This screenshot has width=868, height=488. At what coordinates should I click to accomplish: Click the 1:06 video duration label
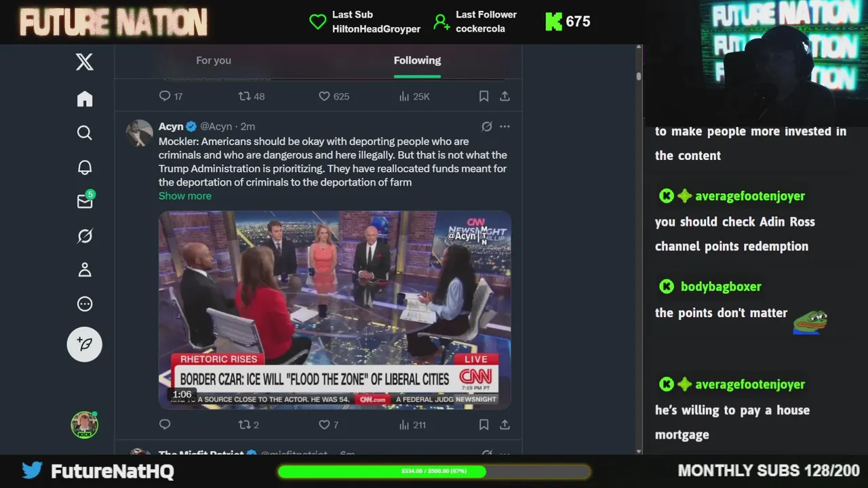[x=182, y=394]
